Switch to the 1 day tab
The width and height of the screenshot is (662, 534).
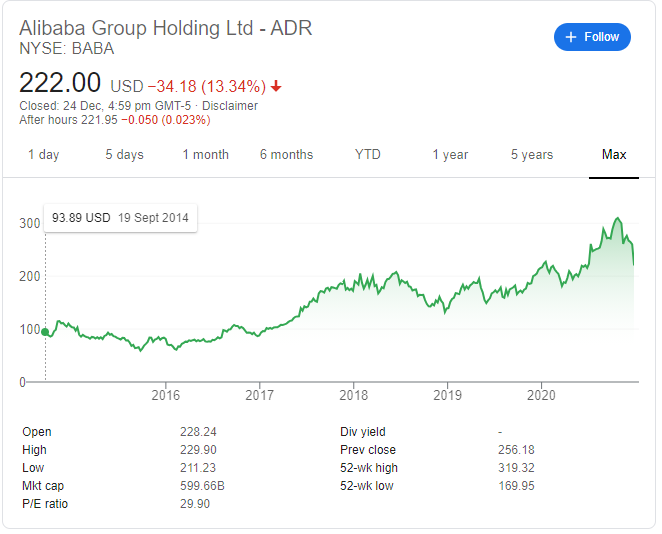click(43, 155)
